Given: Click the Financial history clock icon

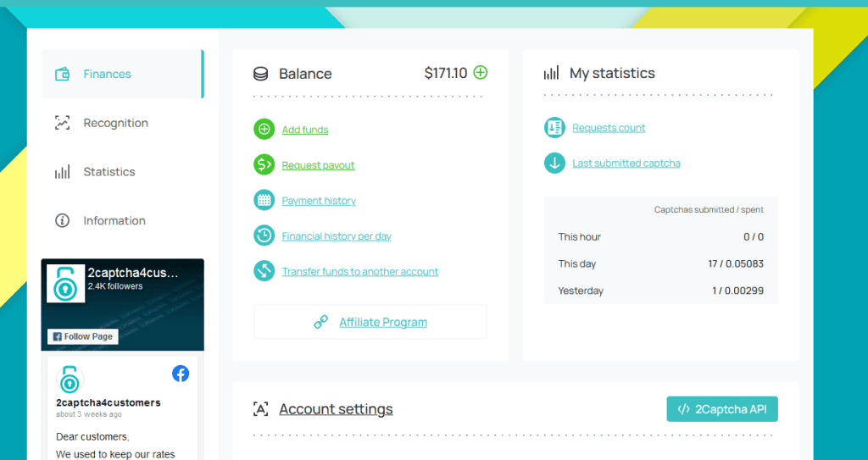Looking at the screenshot, I should (264, 236).
